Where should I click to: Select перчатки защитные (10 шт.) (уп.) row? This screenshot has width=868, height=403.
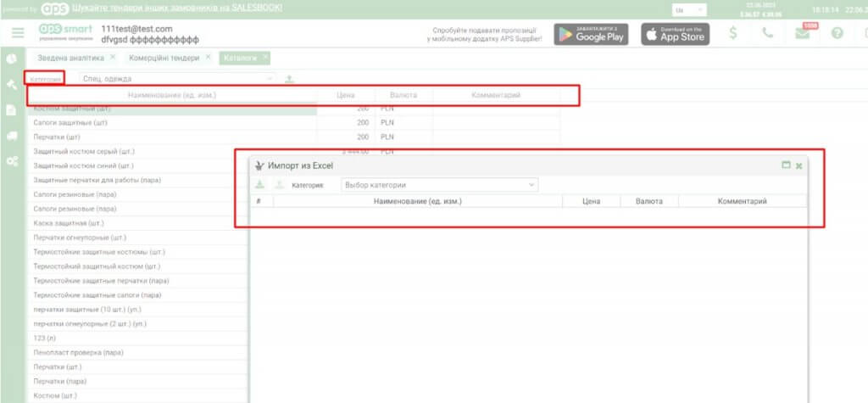[x=138, y=310]
